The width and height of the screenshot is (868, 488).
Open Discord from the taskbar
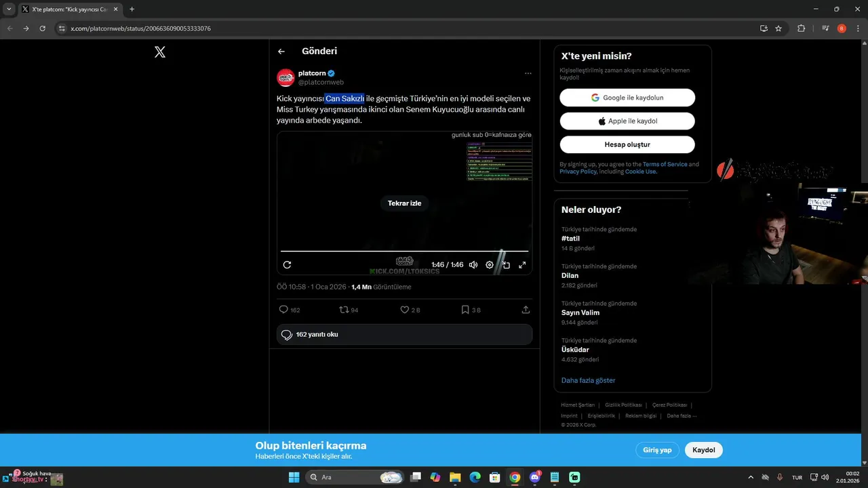[x=535, y=477]
